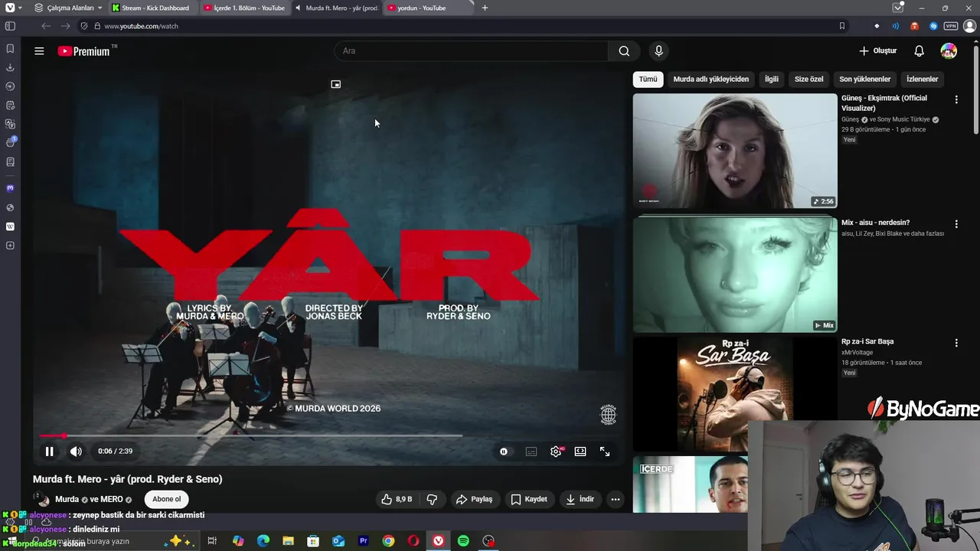Subscribe with the Abone ol button
The image size is (980, 551).
[x=167, y=499]
